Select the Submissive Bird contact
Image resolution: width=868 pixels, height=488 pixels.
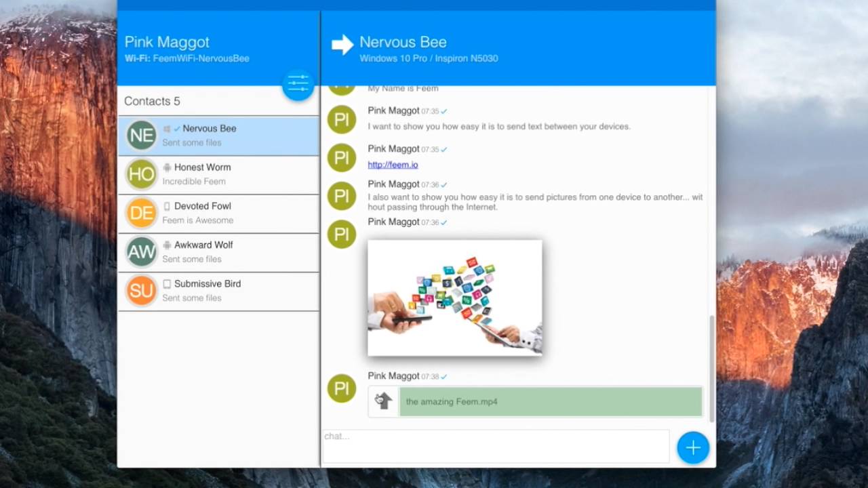coord(231,291)
